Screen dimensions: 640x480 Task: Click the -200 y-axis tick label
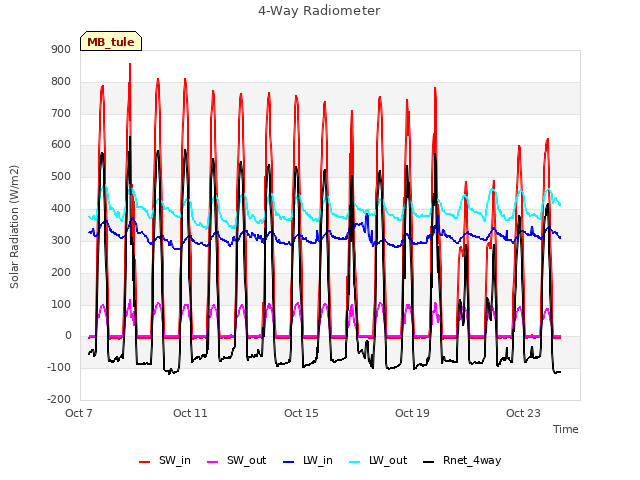(59, 399)
